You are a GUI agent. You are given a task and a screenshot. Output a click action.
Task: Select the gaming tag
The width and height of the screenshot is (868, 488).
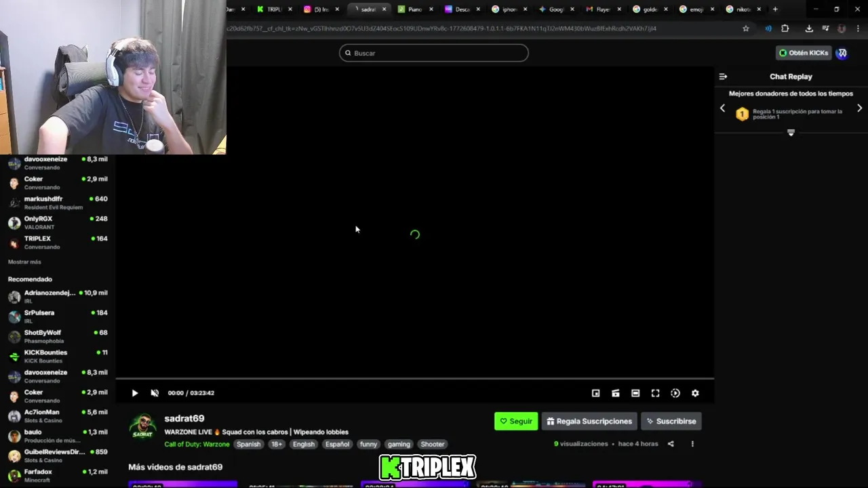[x=399, y=445]
